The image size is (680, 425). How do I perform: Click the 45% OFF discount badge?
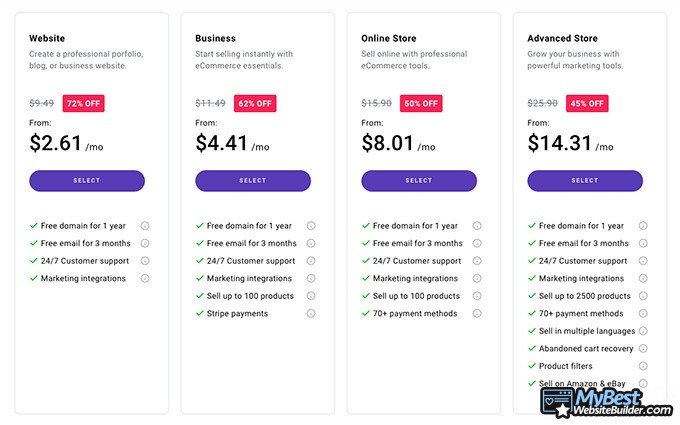tap(587, 103)
